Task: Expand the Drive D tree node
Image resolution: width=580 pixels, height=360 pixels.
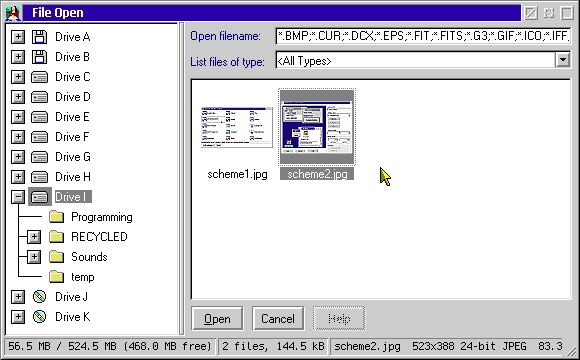Action: [18, 97]
